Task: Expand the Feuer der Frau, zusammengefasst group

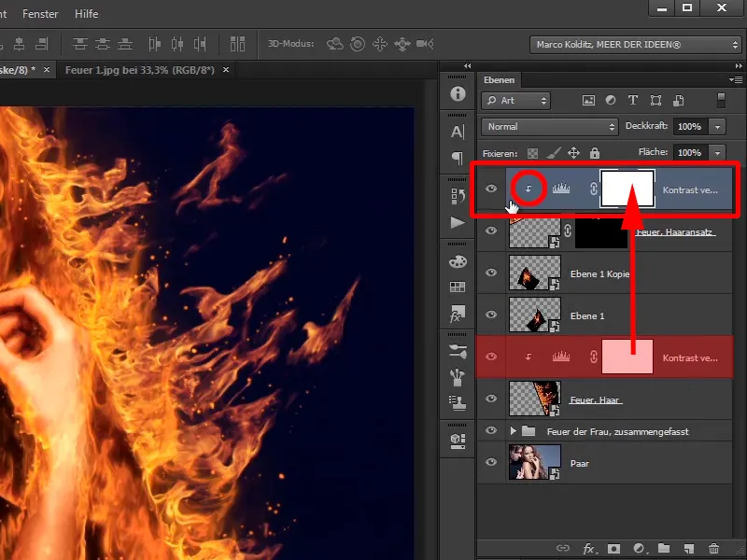Action: pyautogui.click(x=513, y=431)
